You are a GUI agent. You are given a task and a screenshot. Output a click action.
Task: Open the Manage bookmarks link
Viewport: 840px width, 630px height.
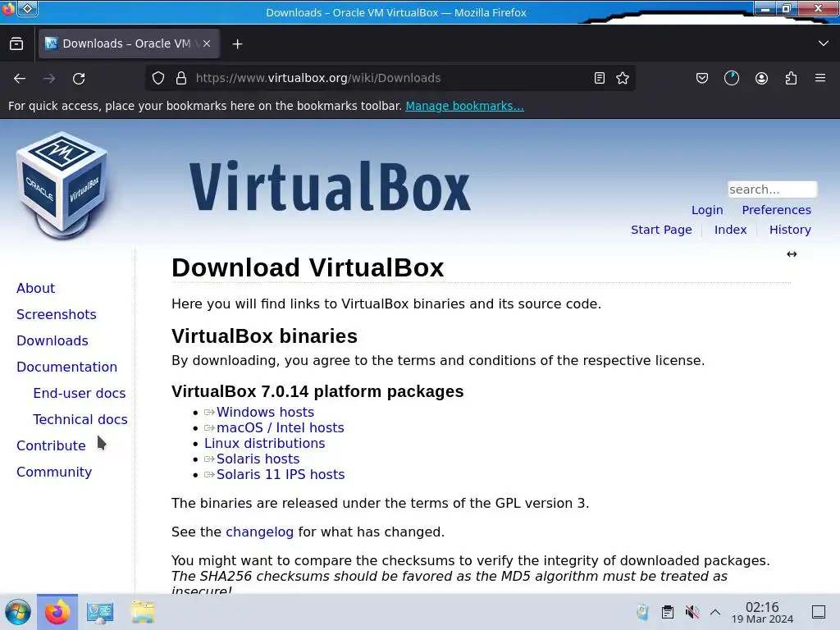coord(464,106)
